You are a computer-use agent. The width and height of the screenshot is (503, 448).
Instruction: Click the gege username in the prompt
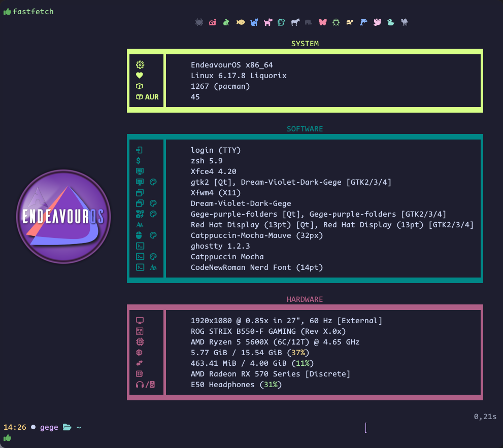point(49,427)
